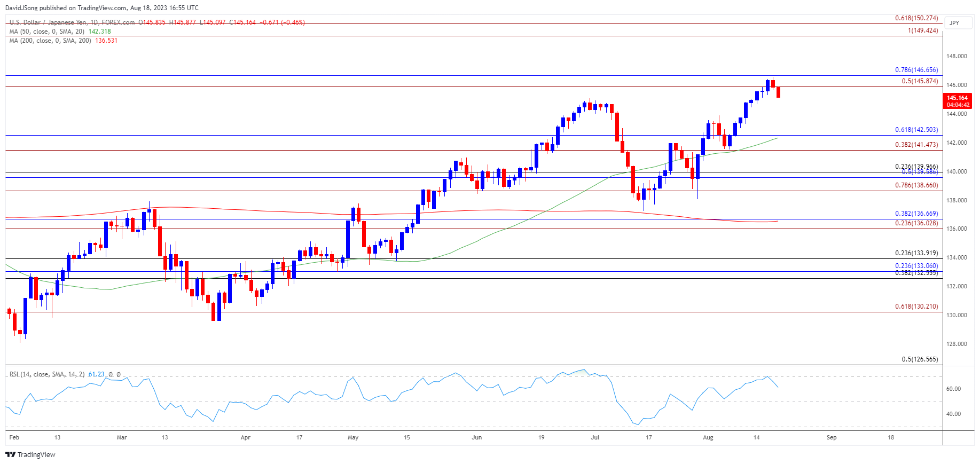
Task: Click the published-by DavidJSong header text
Action: [x=102, y=8]
